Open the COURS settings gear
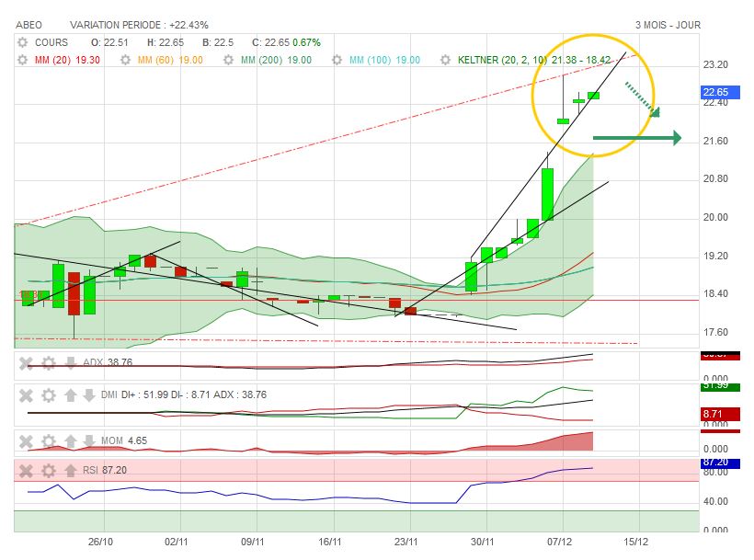 pos(23,42)
